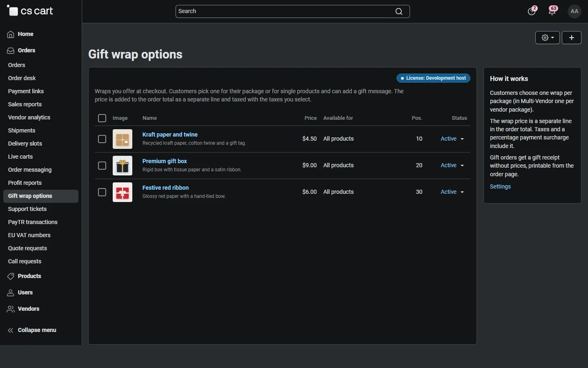
Task: Open Support tickets in sidebar
Action: (27, 209)
